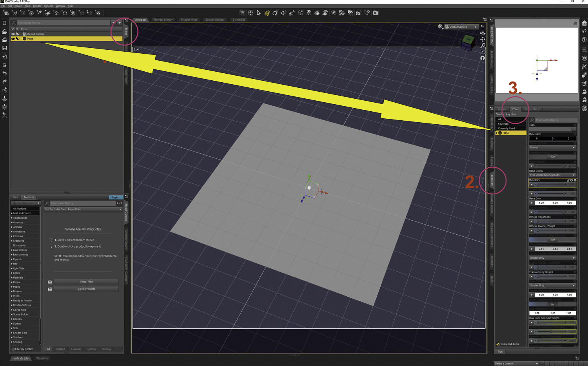Open the No Selection filter dropdown
Image resolution: width=588 pixels, height=366 pixels.
point(25,203)
